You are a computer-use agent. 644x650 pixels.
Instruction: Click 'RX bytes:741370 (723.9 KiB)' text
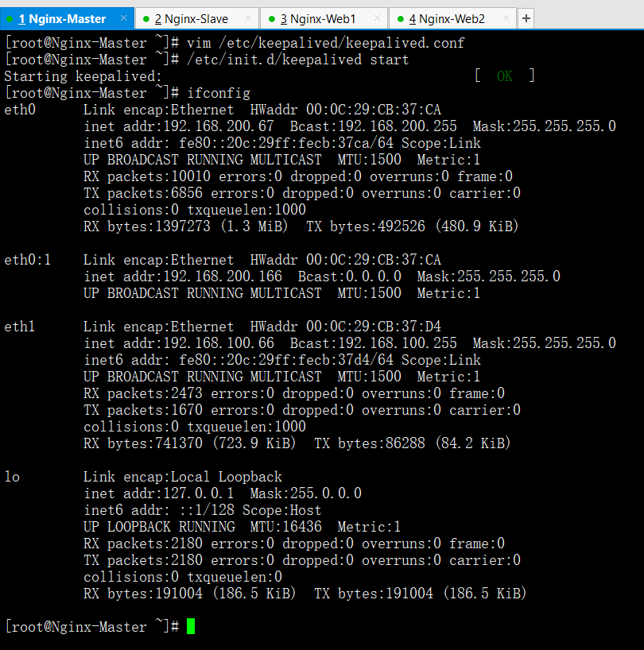coord(190,443)
